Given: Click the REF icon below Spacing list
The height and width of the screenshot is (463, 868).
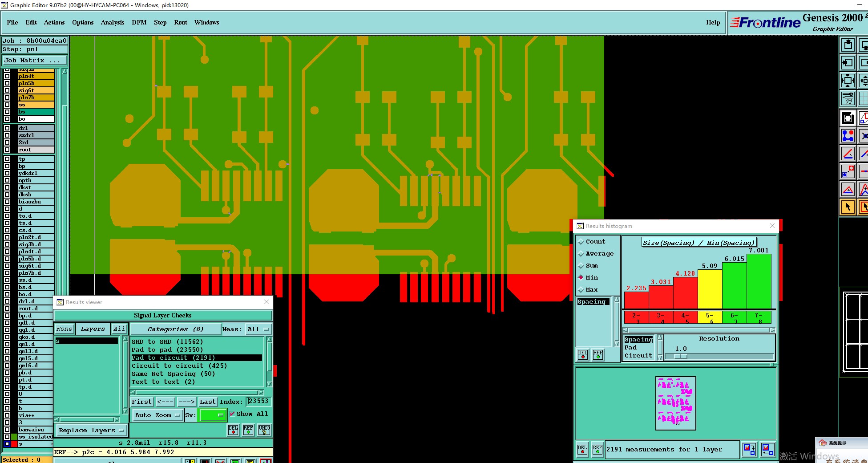Looking at the screenshot, I should click(x=598, y=355).
